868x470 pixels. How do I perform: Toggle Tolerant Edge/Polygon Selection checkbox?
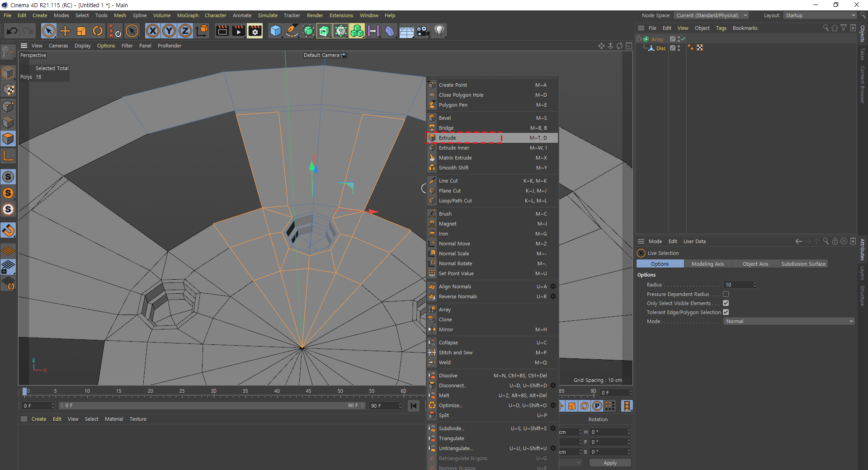(x=726, y=312)
